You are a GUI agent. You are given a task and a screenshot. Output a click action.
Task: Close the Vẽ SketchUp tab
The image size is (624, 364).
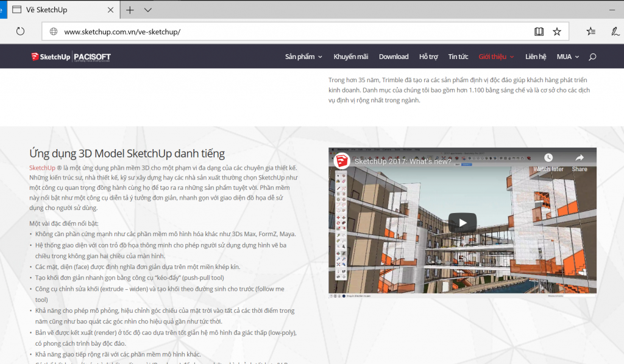coord(111,10)
